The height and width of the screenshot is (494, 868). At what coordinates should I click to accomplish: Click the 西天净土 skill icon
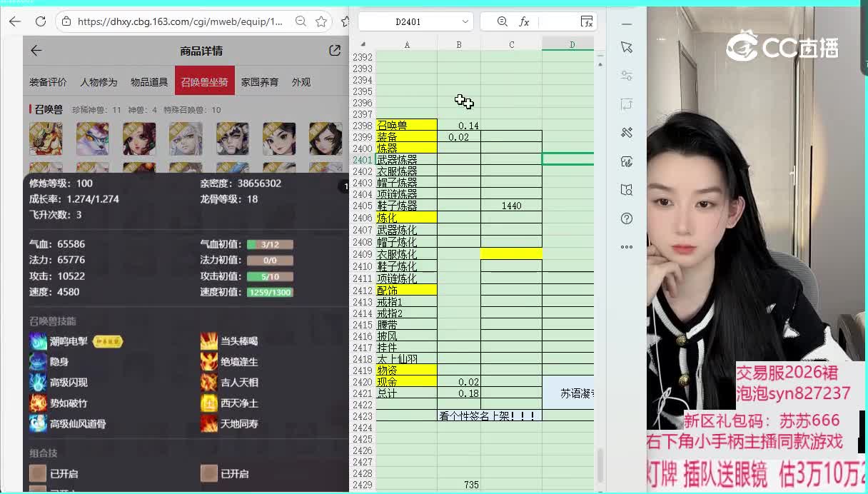click(x=208, y=403)
